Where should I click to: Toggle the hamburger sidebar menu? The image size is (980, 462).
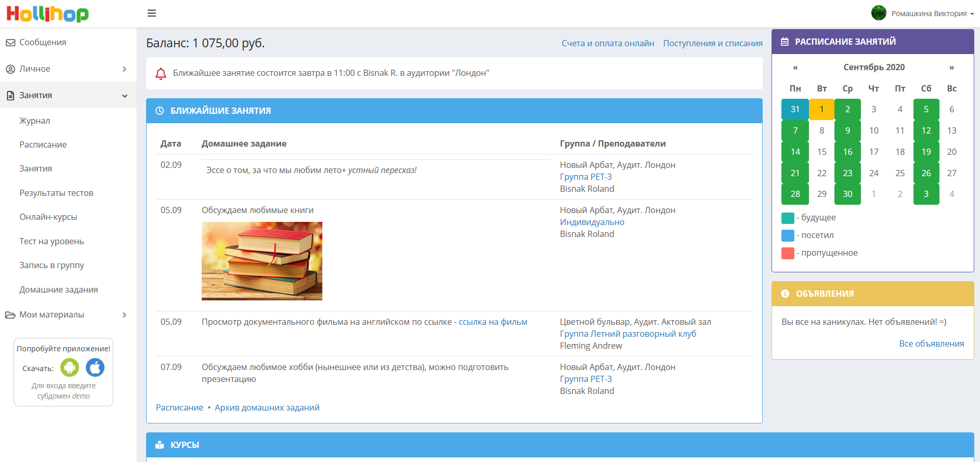pos(152,14)
